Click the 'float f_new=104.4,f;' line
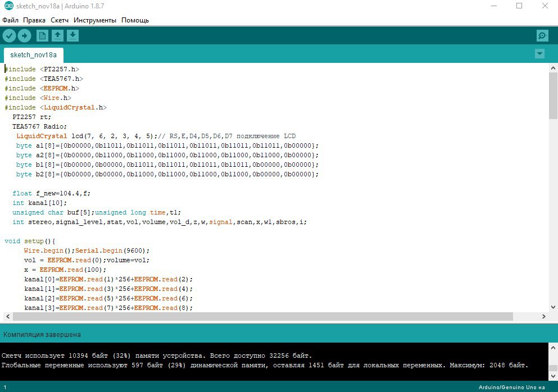 pyautogui.click(x=52, y=194)
